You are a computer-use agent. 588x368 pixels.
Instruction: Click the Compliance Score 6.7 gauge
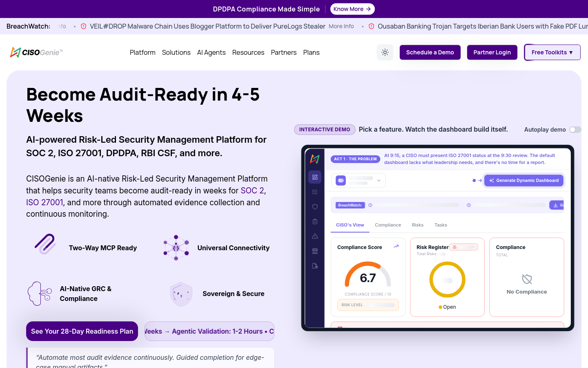pyautogui.click(x=368, y=275)
